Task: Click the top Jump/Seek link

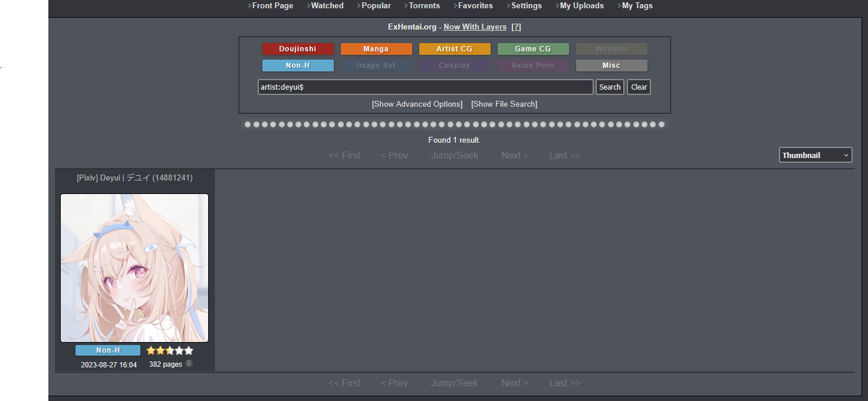Action: coord(455,155)
